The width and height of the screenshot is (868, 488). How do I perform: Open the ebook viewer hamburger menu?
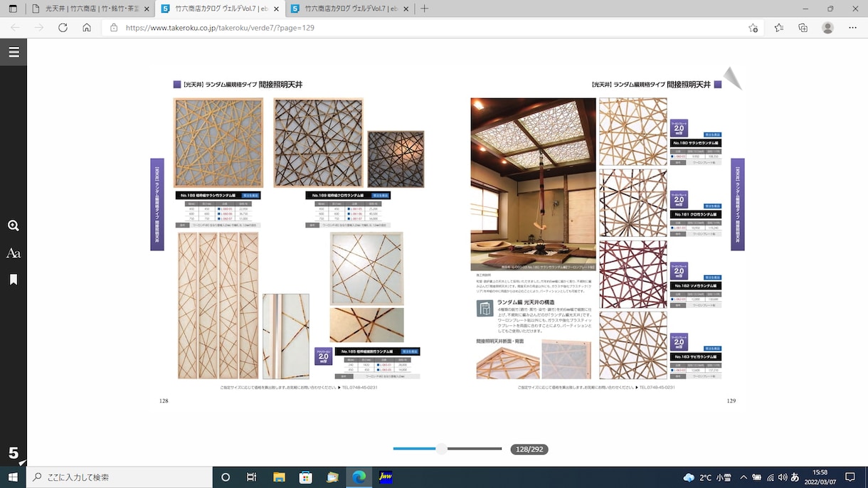pos(14,52)
